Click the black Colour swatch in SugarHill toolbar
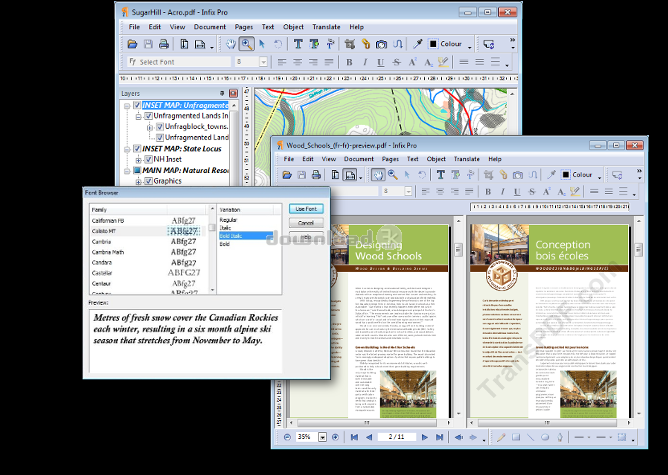The width and height of the screenshot is (668, 475). pyautogui.click(x=433, y=44)
